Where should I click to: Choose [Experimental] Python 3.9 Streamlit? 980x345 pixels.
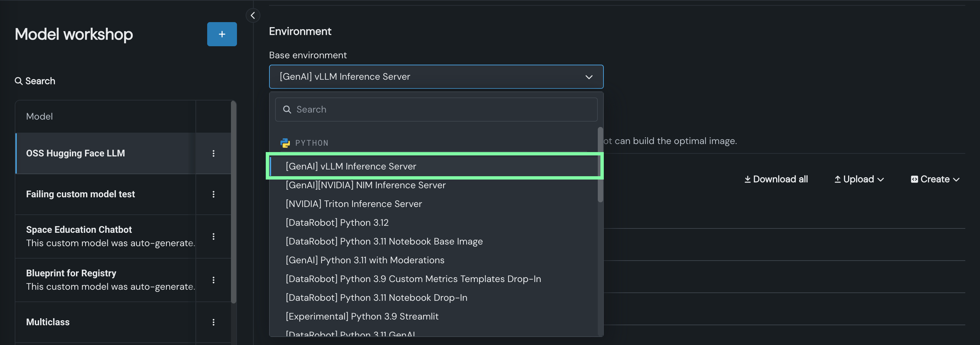tap(362, 317)
